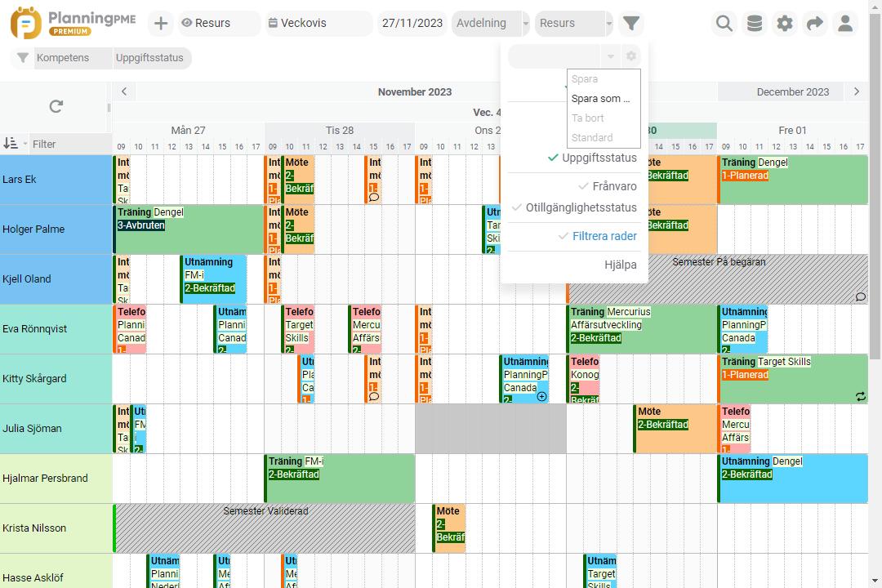Click the Tis 28 day header
The image size is (882, 588).
[x=339, y=131]
